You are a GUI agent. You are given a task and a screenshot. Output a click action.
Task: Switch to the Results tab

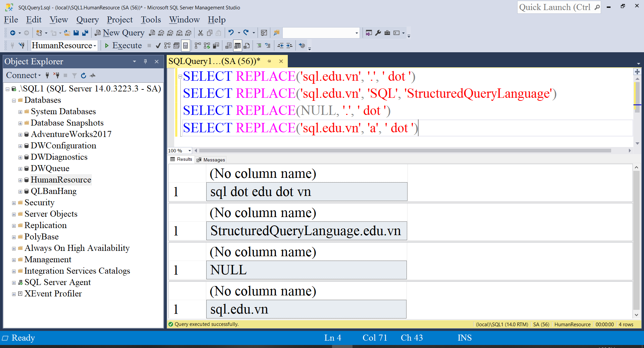[x=181, y=159]
